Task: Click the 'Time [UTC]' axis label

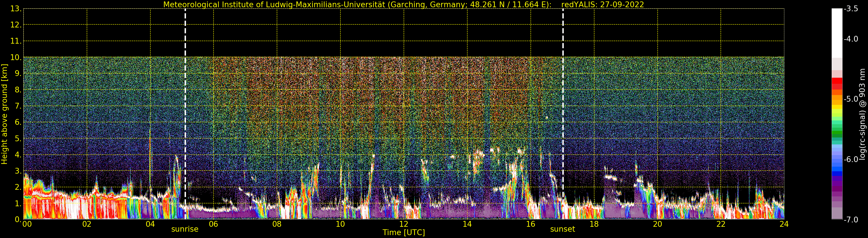Action: tap(404, 233)
